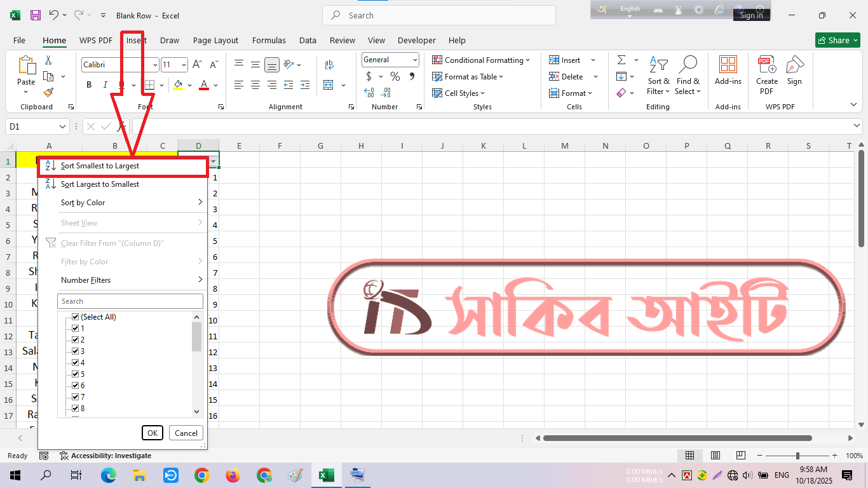Viewport: 868px width, 488px height.
Task: Open Excel from the Windows taskbar
Action: click(x=326, y=475)
